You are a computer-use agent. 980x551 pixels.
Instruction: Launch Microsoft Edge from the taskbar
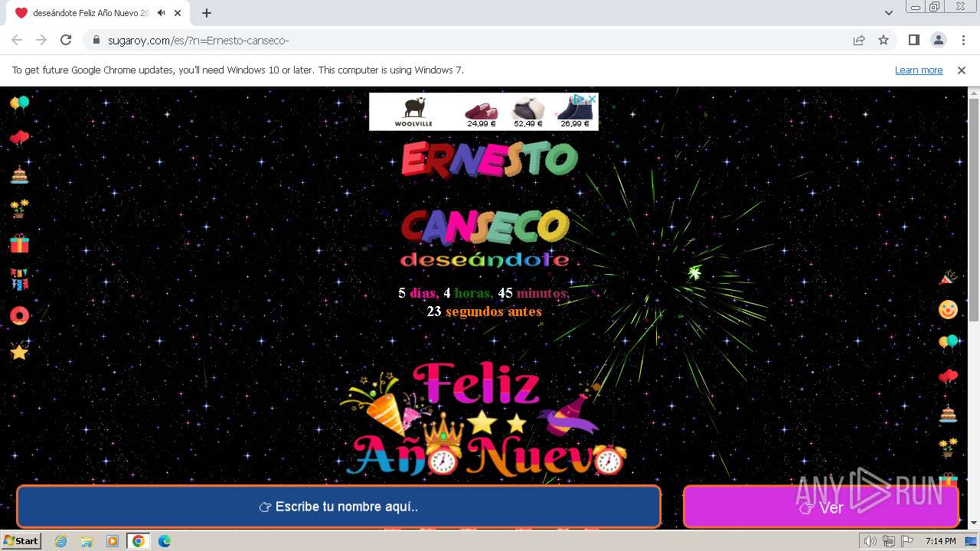coord(165,541)
